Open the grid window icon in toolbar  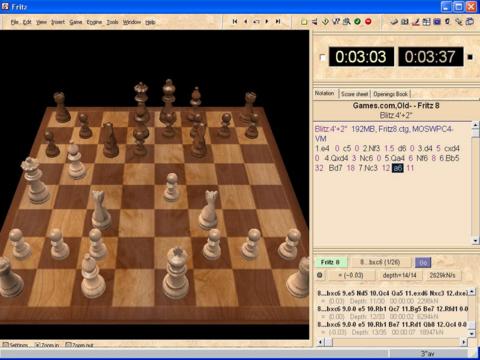tap(426, 22)
